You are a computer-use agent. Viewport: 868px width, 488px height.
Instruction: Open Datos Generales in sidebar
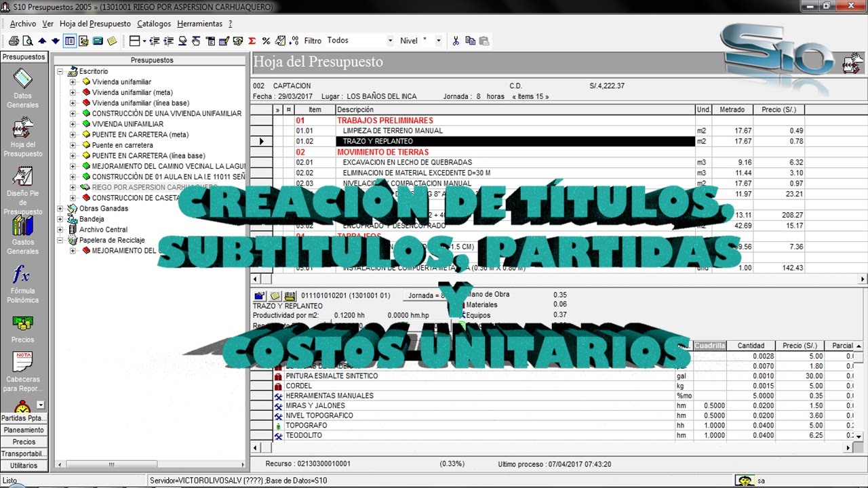(22, 89)
